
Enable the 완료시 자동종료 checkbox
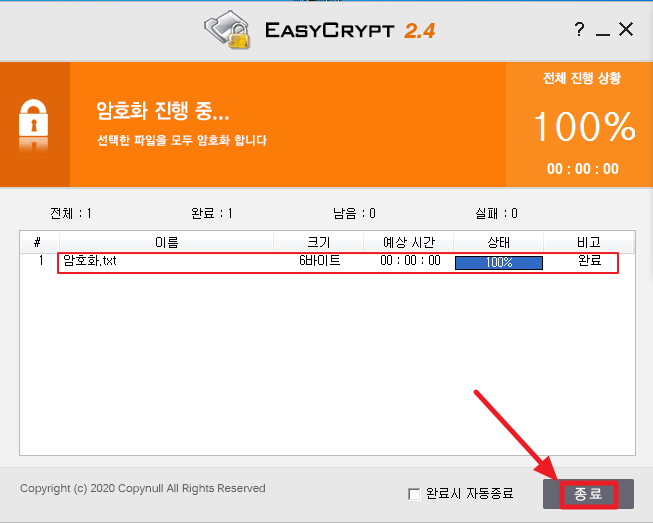coord(414,494)
